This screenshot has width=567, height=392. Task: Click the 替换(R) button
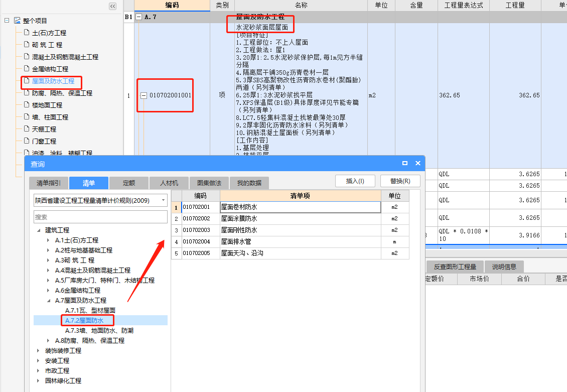pyautogui.click(x=400, y=181)
